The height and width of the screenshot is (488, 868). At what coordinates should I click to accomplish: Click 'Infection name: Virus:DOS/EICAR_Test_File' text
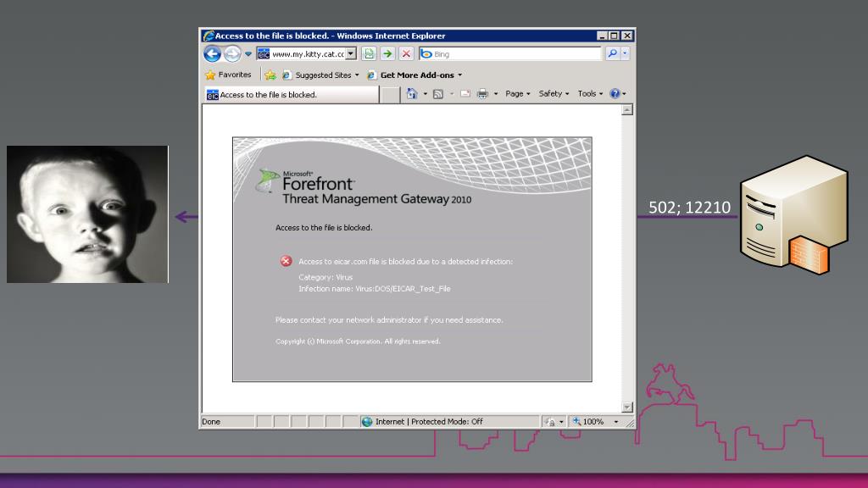click(374, 289)
